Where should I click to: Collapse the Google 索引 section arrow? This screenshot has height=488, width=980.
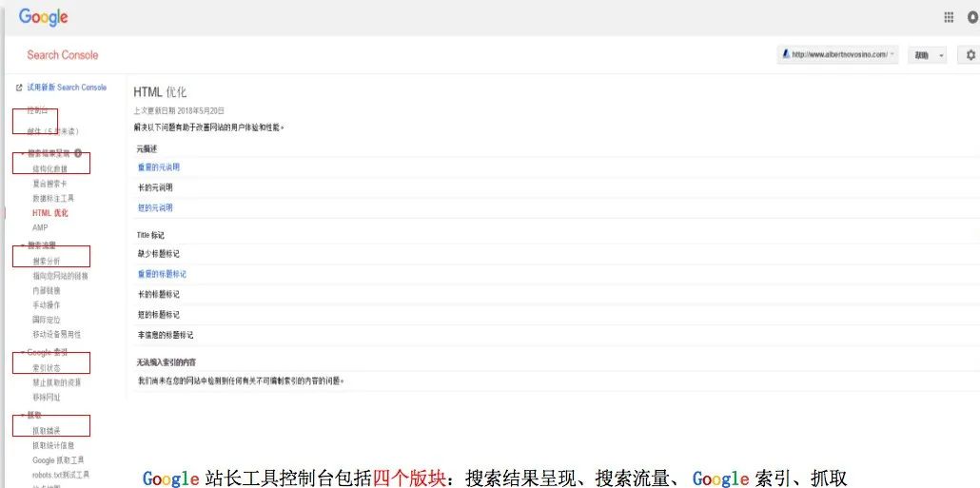click(x=23, y=353)
